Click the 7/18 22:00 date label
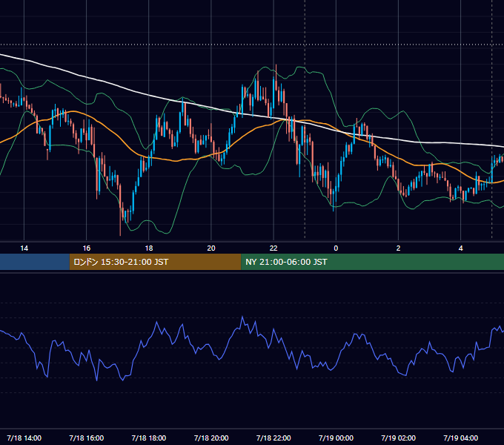 [273, 438]
